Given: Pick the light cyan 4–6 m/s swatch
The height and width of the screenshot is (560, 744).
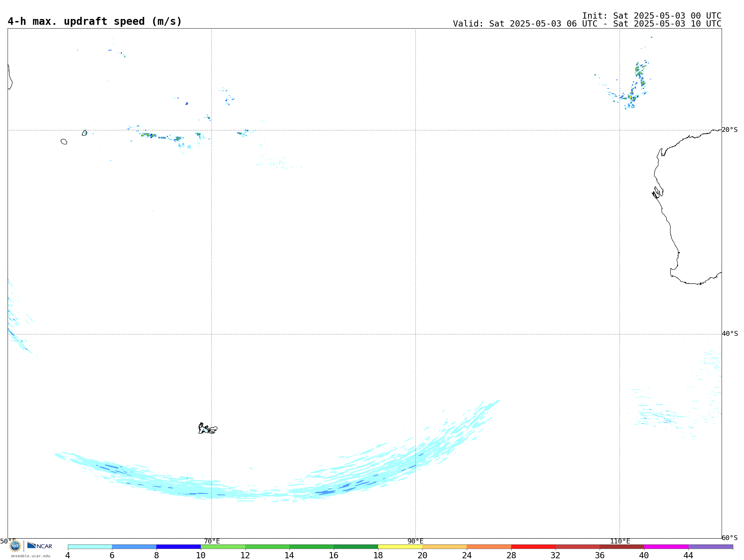Looking at the screenshot, I should tap(90, 547).
